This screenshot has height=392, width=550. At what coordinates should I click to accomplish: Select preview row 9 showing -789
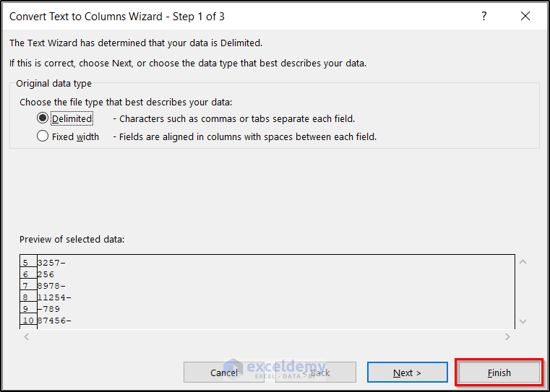click(48, 309)
